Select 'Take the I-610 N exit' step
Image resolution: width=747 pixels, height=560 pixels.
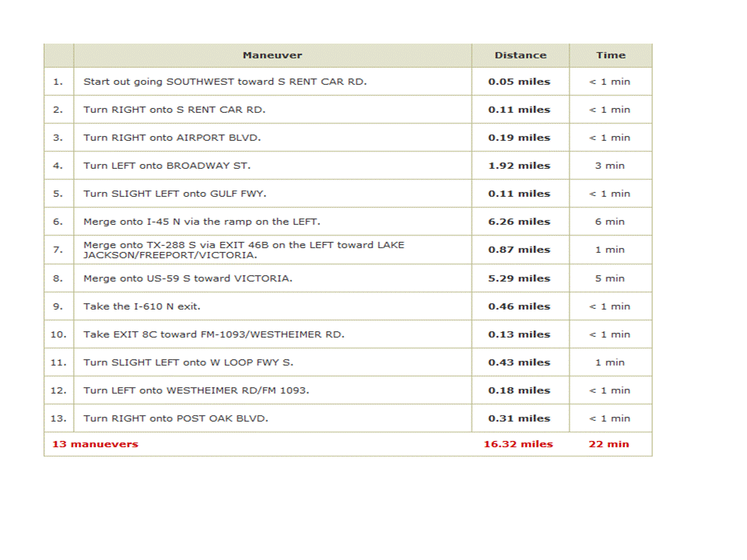coord(142,306)
